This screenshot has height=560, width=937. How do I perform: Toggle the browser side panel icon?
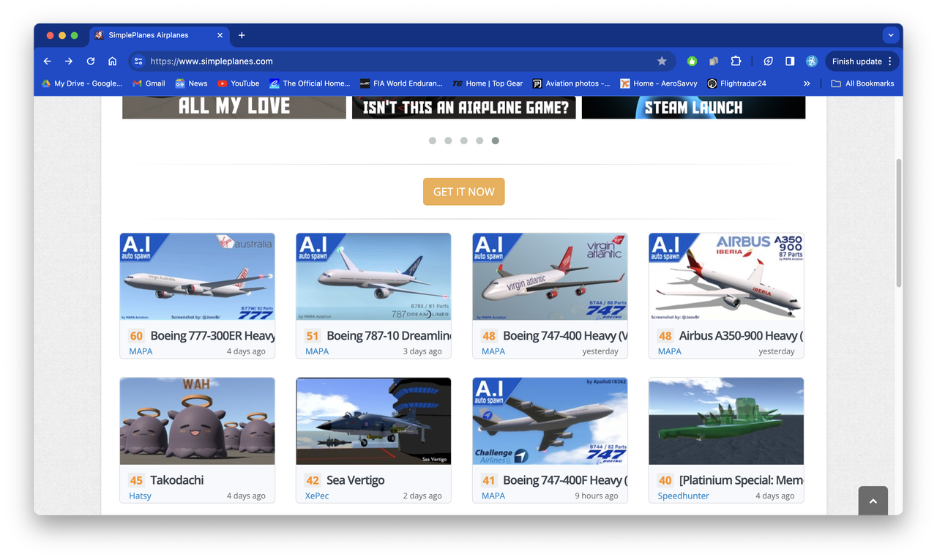coord(790,61)
